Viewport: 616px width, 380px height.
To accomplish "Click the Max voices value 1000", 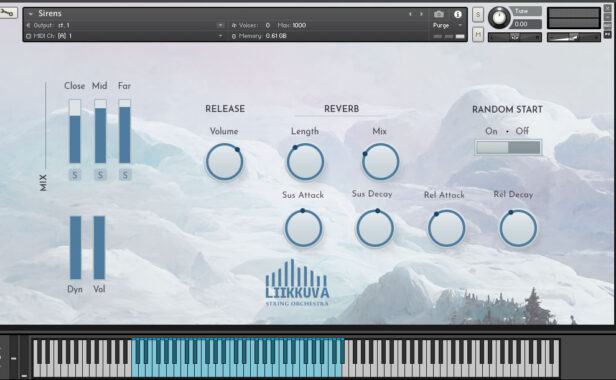I will 299,25.
